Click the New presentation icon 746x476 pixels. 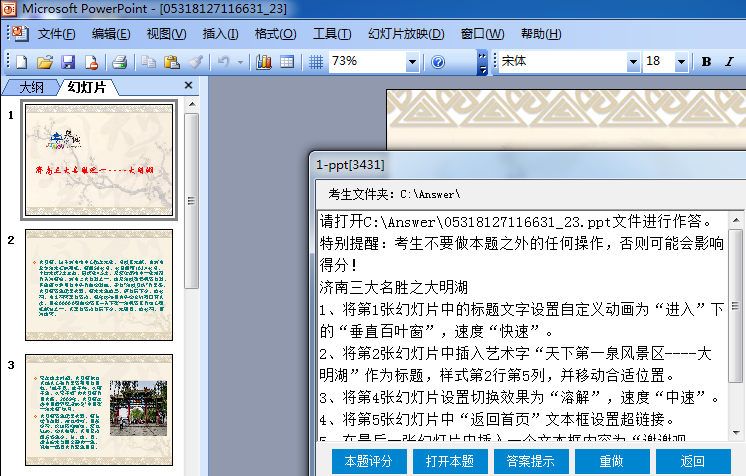tap(21, 62)
